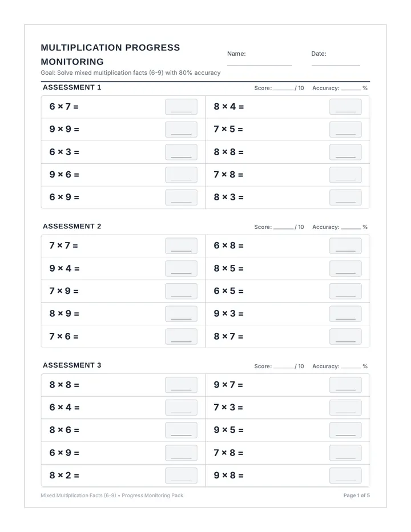The image size is (411, 532).
Task: Select the answer box for 7 × 7
Action: (x=181, y=245)
